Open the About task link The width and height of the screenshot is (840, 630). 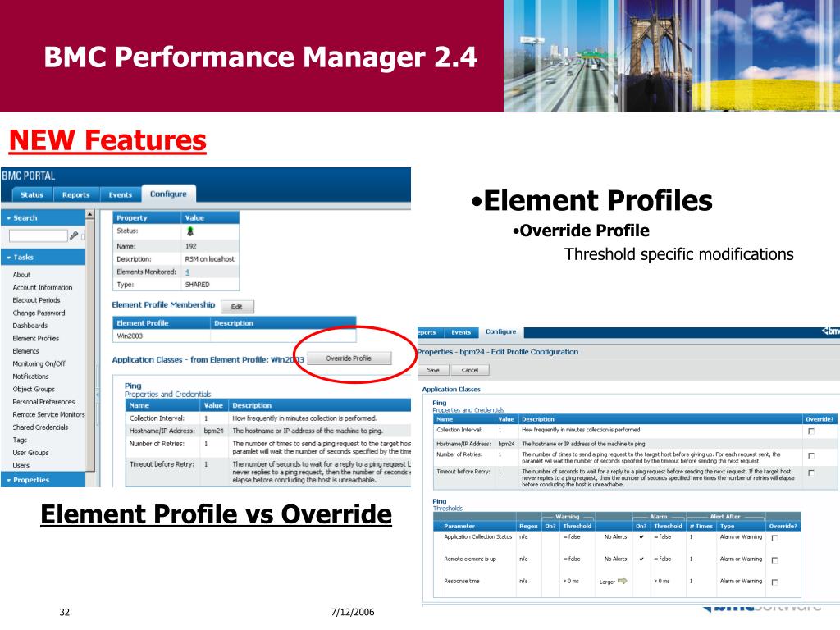pyautogui.click(x=22, y=275)
